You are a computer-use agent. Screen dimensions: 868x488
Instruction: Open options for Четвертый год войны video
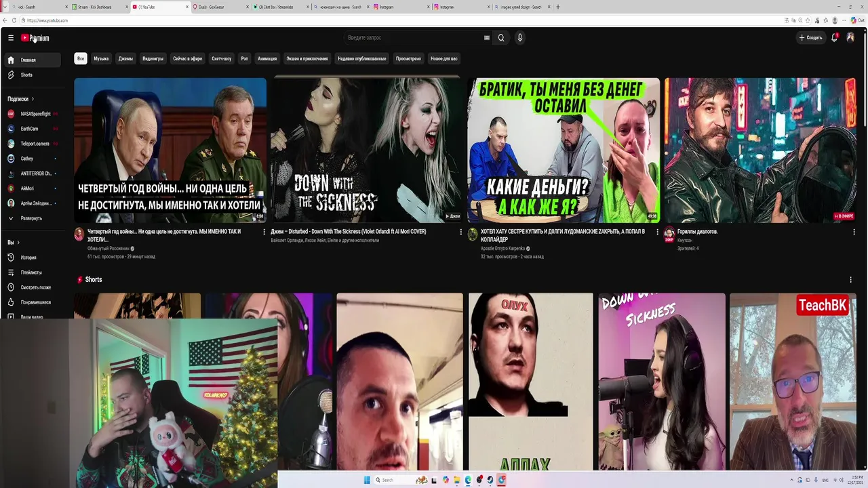(x=264, y=232)
